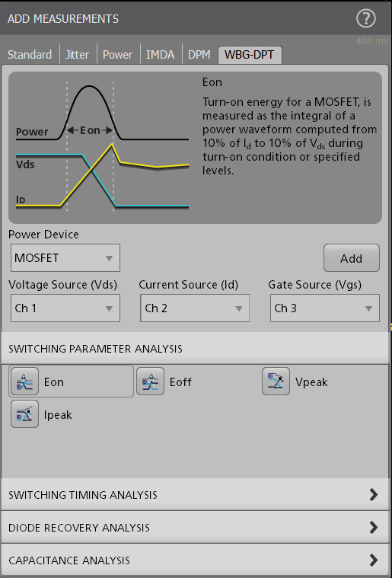The height and width of the screenshot is (578, 392).
Task: Switch to the DPM tab
Action: [x=199, y=55]
